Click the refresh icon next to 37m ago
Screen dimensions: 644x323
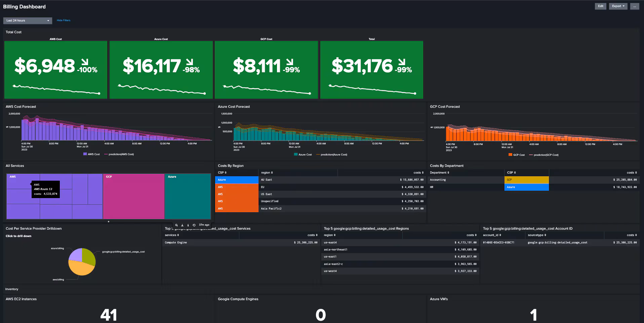(x=194, y=225)
